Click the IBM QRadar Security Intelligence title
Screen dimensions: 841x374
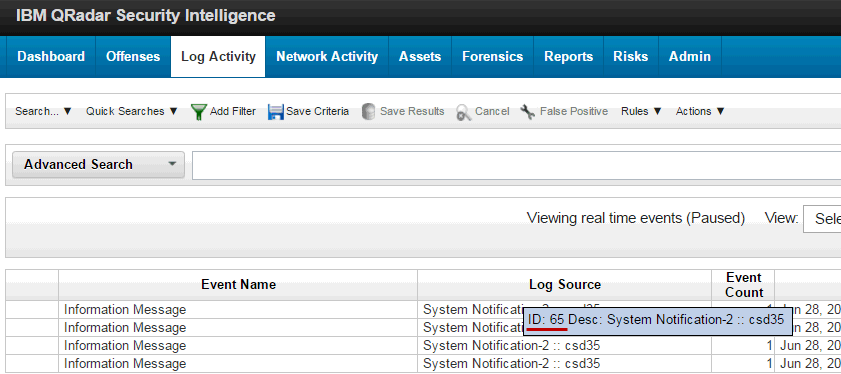(x=145, y=16)
